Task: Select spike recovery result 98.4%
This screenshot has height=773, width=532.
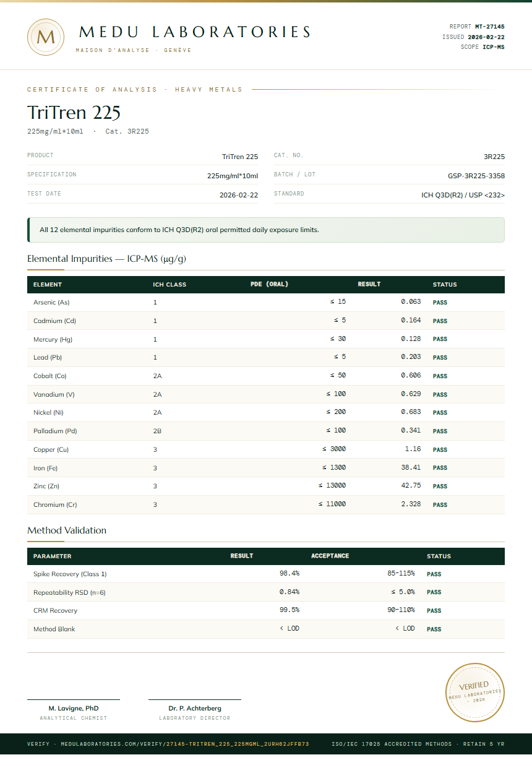Action: pyautogui.click(x=290, y=573)
